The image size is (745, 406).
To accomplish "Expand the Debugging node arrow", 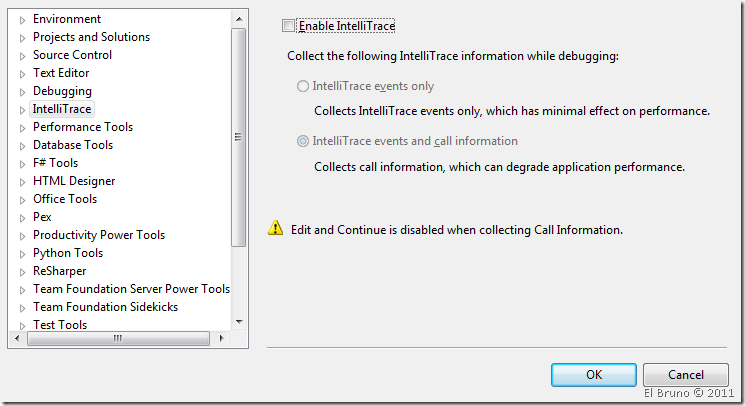I will point(23,91).
